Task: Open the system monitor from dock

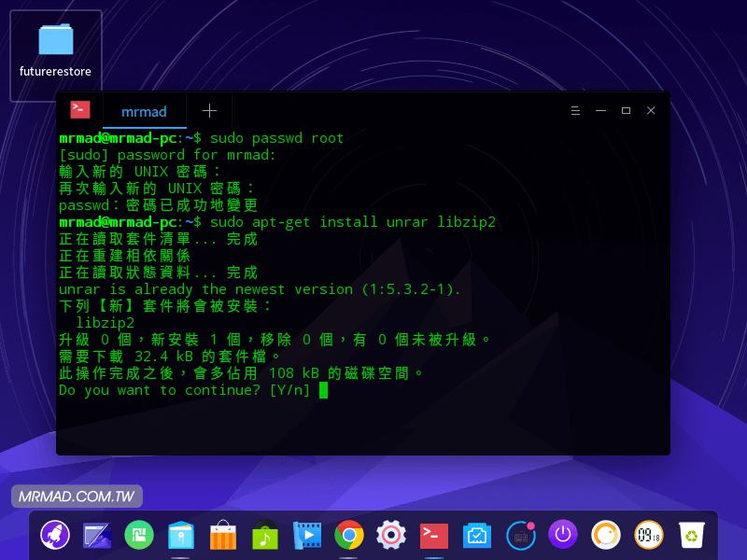Action: [x=477, y=536]
